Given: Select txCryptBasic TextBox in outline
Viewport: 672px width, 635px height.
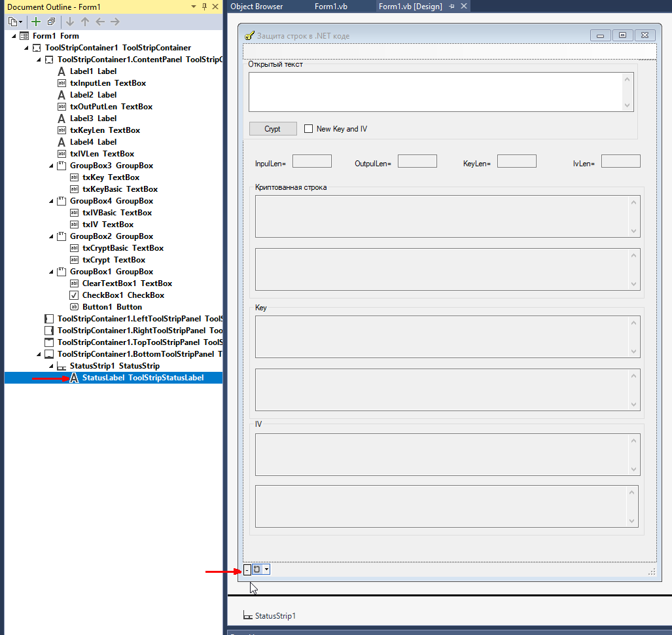Looking at the screenshot, I should 122,248.
